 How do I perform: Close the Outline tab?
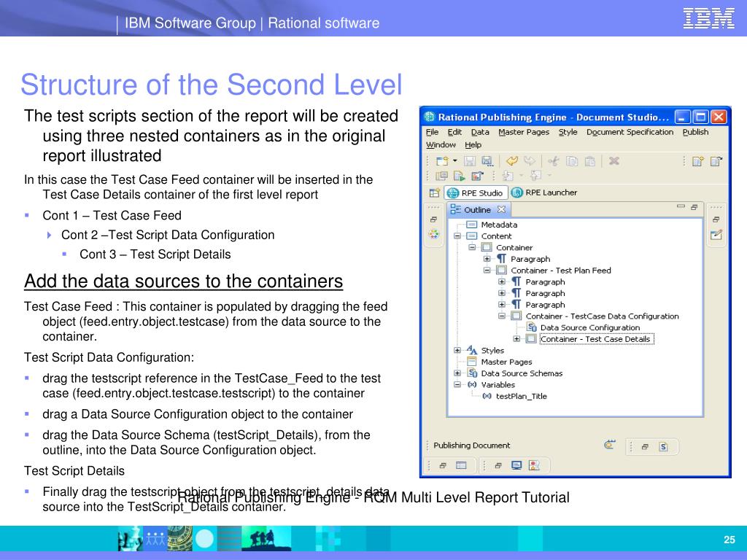pos(501,210)
